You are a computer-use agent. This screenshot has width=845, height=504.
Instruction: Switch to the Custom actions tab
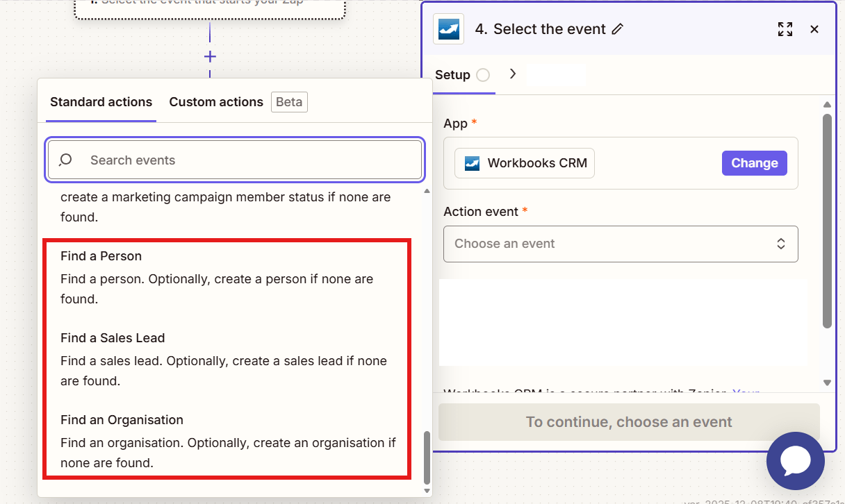point(216,102)
